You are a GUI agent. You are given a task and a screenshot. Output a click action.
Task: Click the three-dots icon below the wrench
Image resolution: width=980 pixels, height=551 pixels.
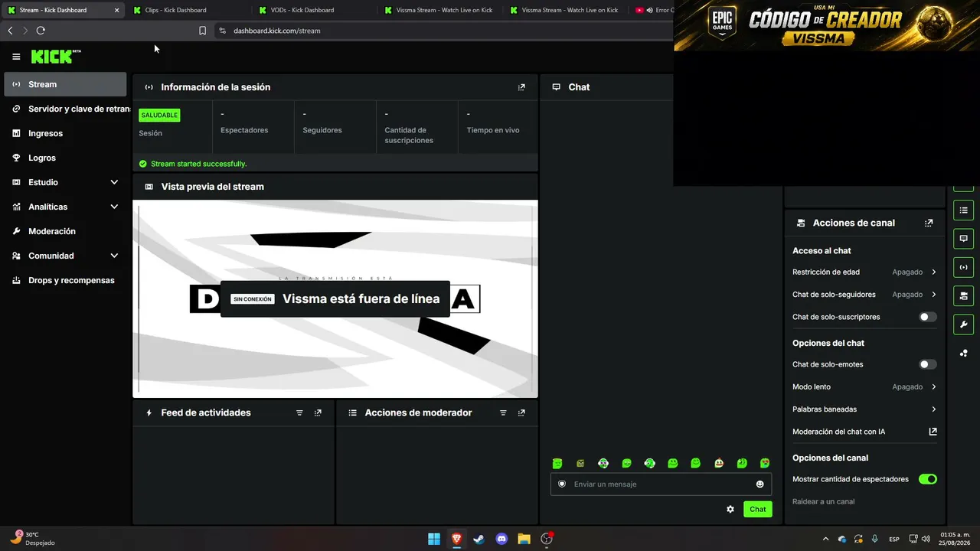point(963,353)
